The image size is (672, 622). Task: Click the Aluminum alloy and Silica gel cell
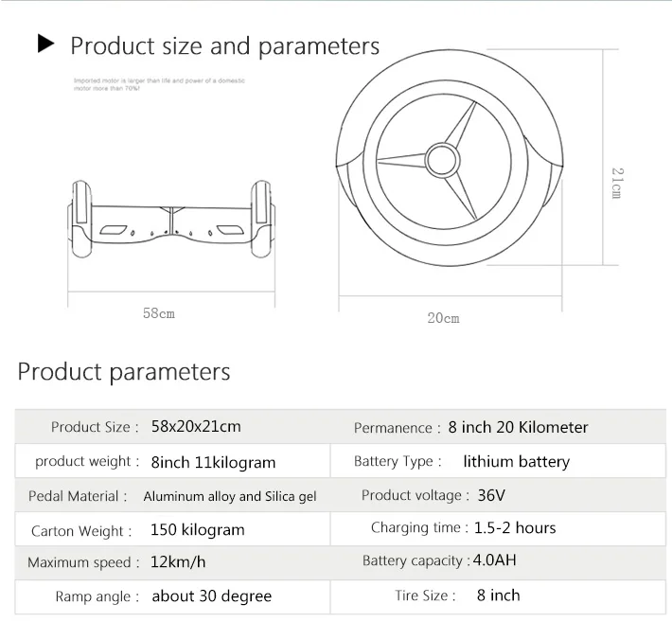coord(230,496)
